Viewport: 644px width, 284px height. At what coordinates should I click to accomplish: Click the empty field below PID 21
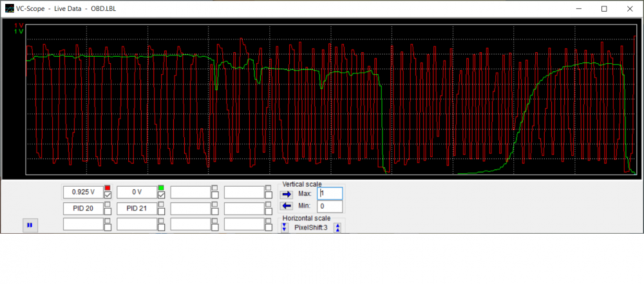137,224
